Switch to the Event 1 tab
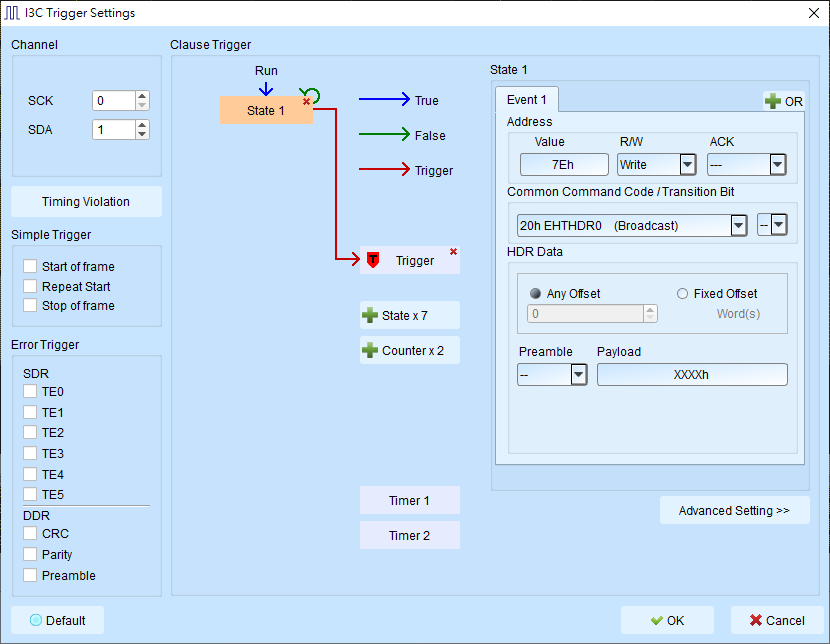830x644 pixels. click(x=527, y=99)
